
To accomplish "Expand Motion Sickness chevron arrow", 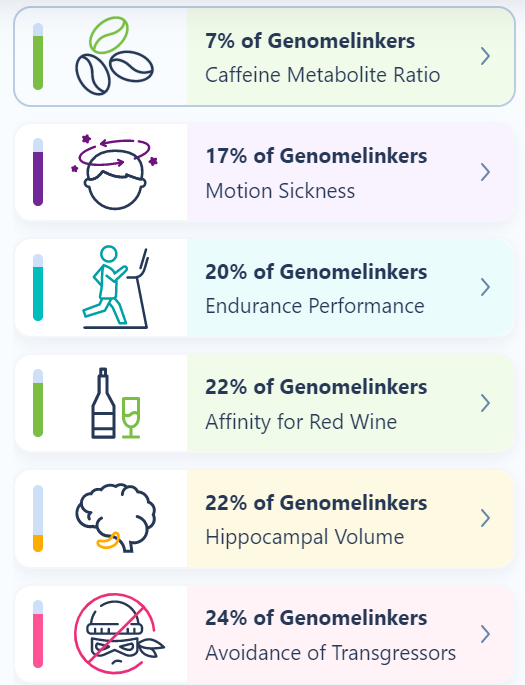I will click(x=485, y=172).
